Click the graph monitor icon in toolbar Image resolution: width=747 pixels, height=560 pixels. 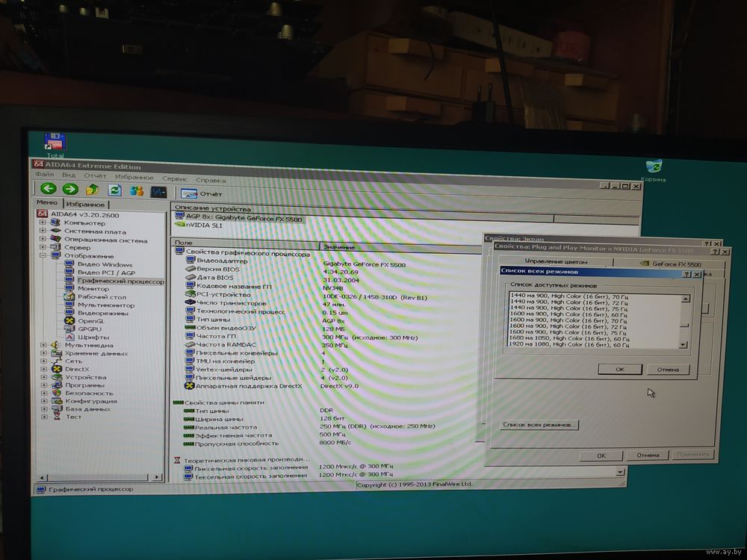tap(158, 192)
